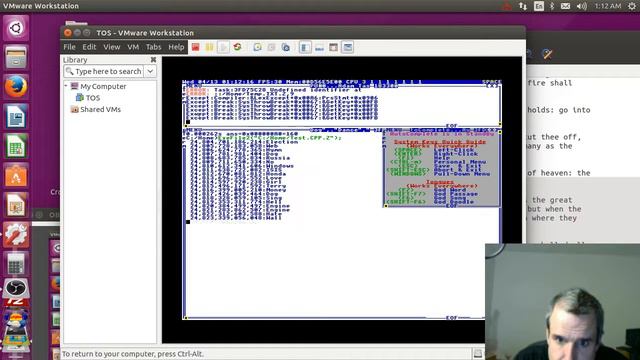Click the take snapshot toolbar icon

coord(257,47)
